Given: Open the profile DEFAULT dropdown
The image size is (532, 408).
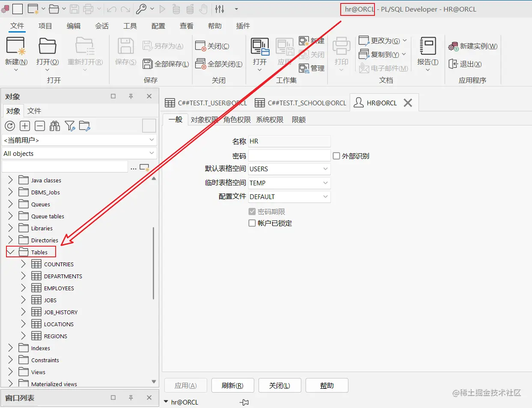Looking at the screenshot, I should [325, 197].
